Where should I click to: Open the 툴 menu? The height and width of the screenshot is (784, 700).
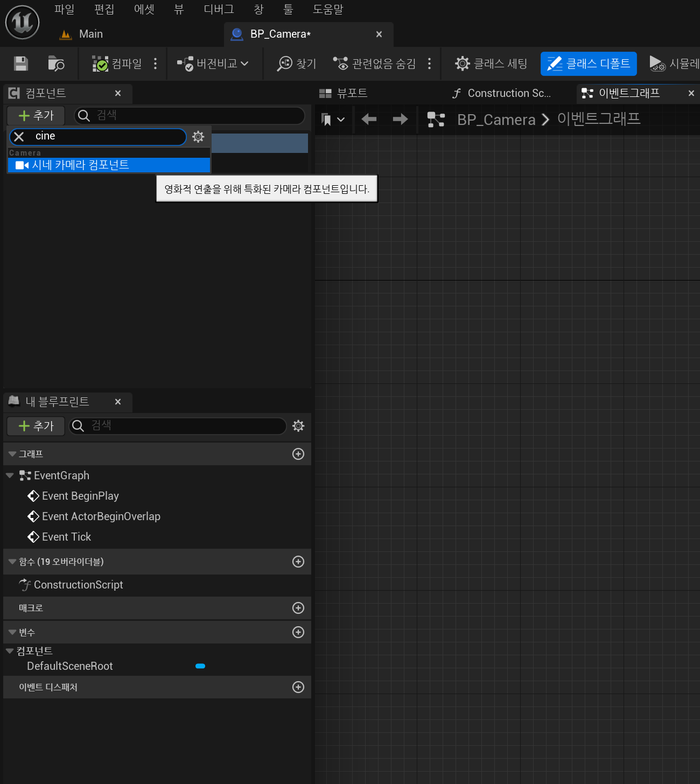[288, 9]
